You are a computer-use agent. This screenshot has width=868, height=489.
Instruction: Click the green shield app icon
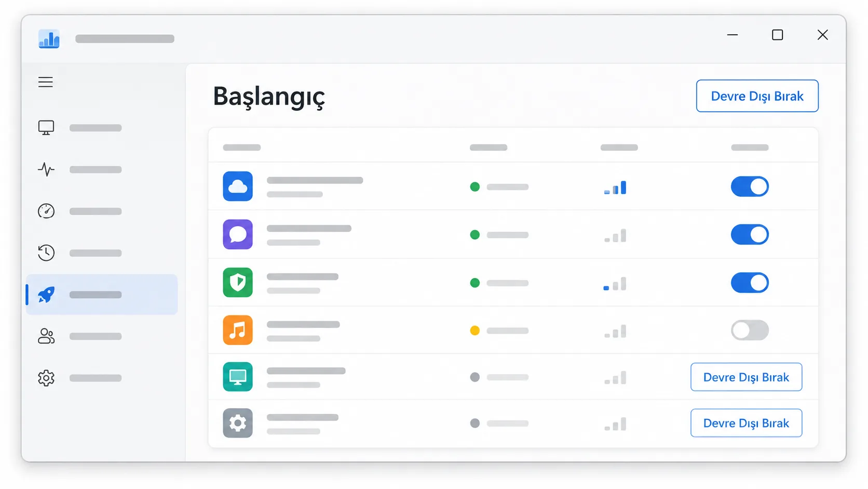click(238, 282)
